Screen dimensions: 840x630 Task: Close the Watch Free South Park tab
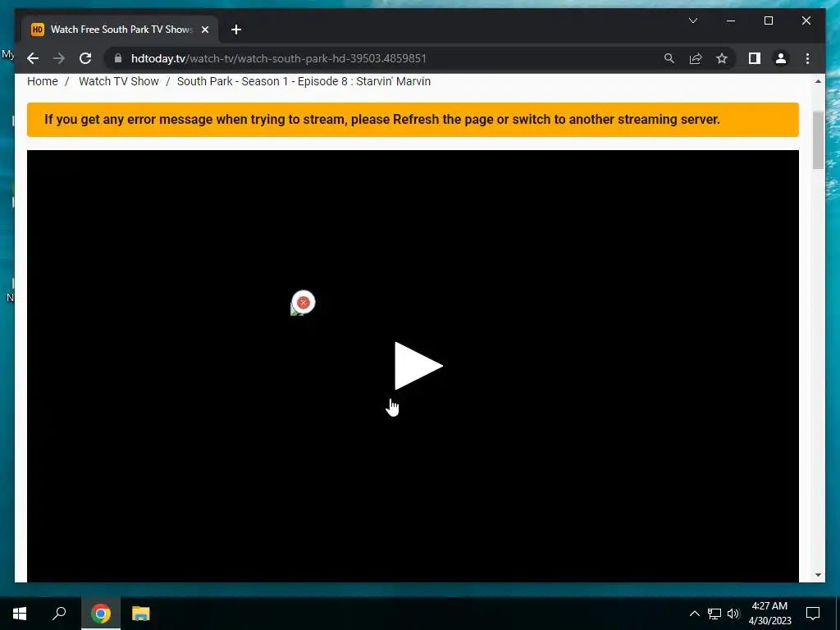click(204, 30)
